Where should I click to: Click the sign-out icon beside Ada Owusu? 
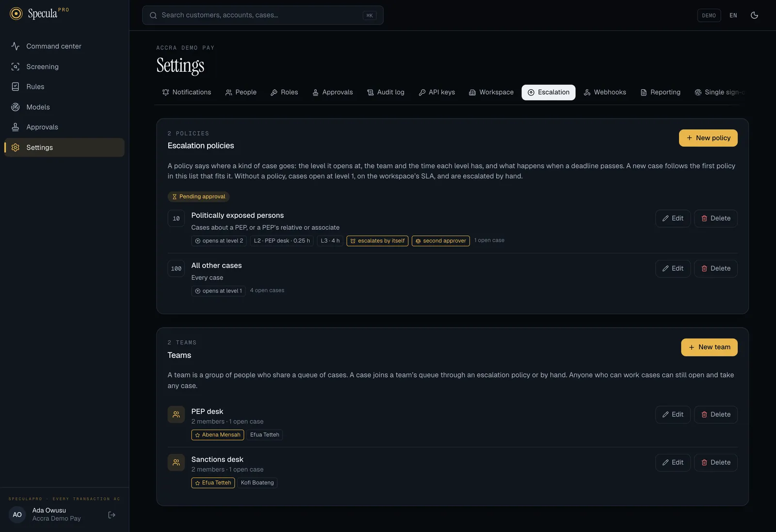pyautogui.click(x=112, y=515)
